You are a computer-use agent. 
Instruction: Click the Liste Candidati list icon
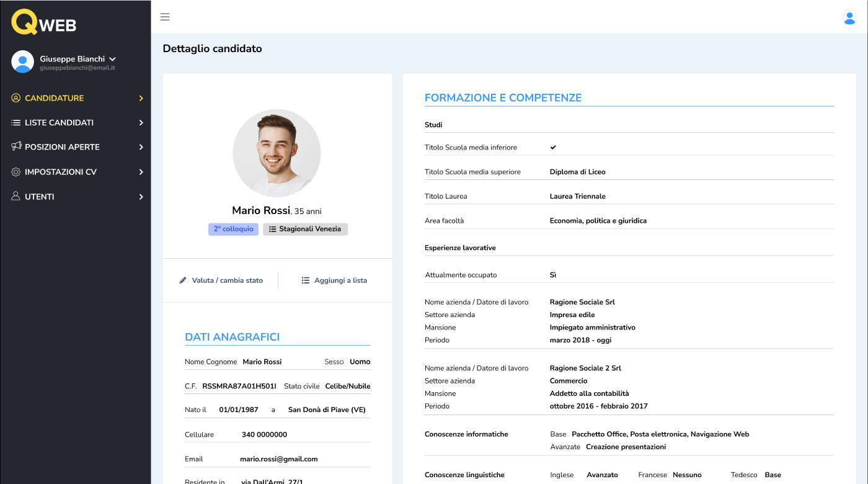coord(15,122)
